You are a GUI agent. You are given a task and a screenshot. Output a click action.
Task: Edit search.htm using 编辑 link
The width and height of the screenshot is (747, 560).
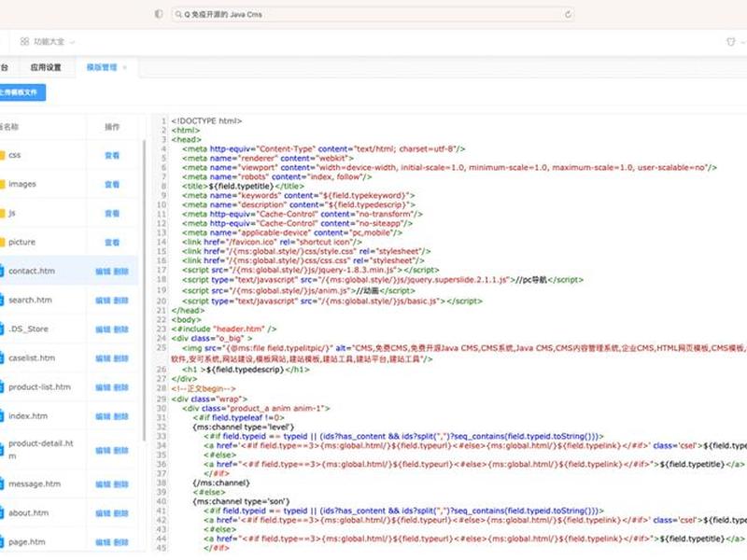(x=103, y=301)
